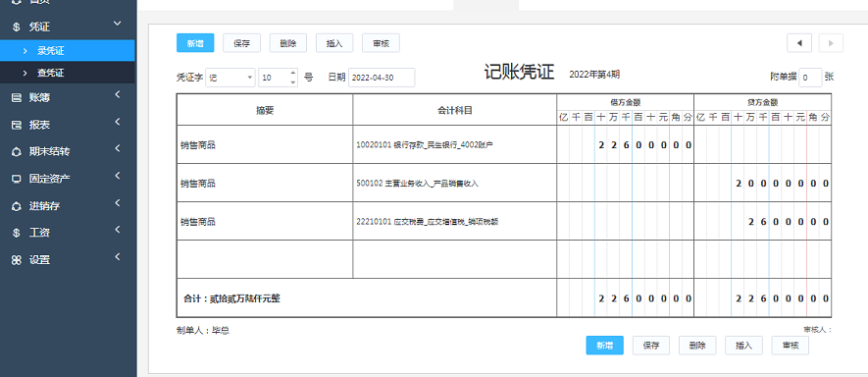Collapse the 凭证 menu chevron
The height and width of the screenshot is (377, 868).
[117, 24]
